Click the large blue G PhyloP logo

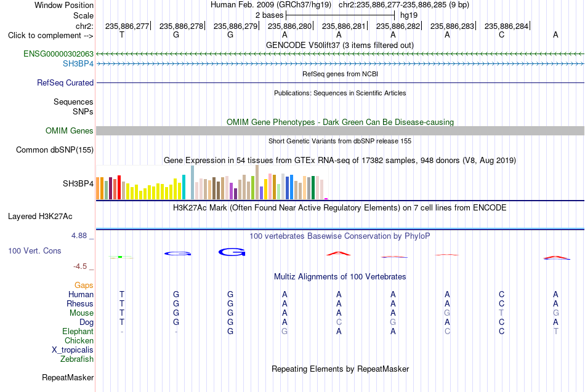[232, 252]
